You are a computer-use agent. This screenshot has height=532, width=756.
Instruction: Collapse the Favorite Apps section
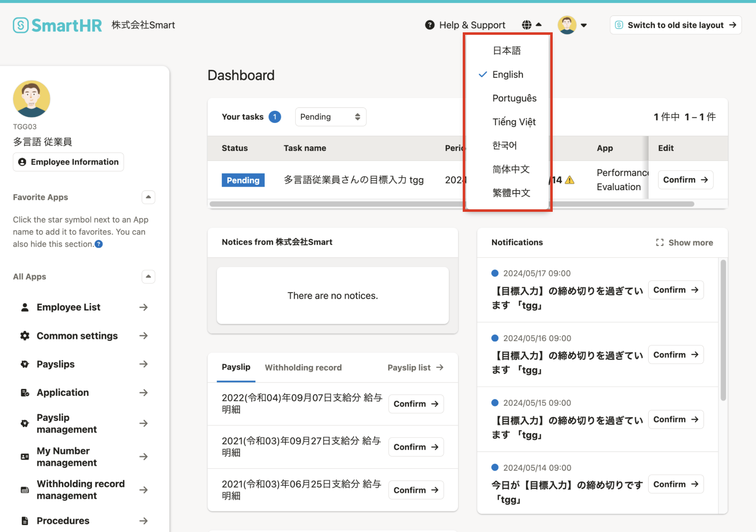[x=149, y=197]
